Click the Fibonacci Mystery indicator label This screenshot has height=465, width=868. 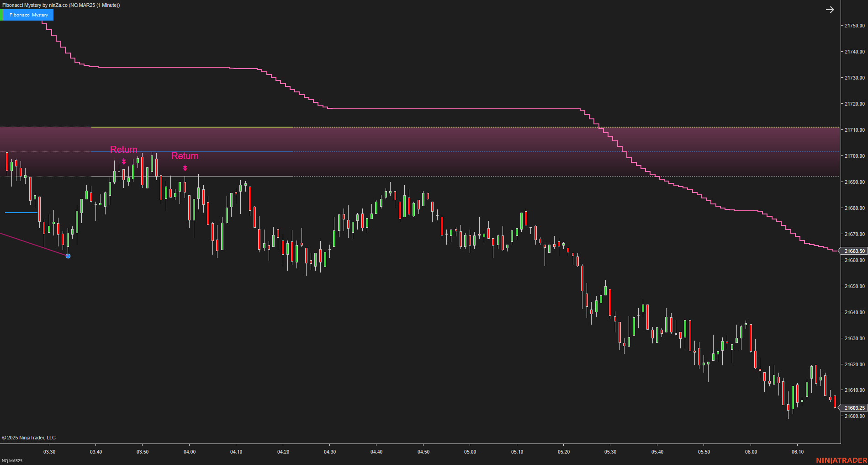28,15
